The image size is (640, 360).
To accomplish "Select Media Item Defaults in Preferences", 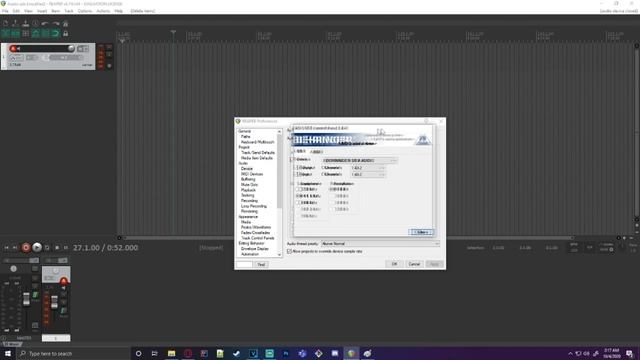I will coord(257,158).
